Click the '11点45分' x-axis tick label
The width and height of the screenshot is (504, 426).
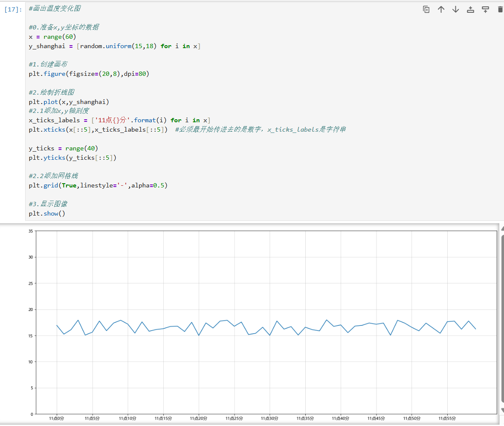pos(376,418)
